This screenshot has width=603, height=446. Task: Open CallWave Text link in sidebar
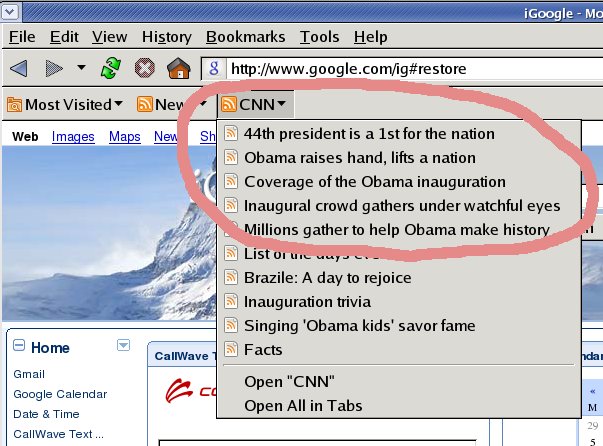[58, 434]
